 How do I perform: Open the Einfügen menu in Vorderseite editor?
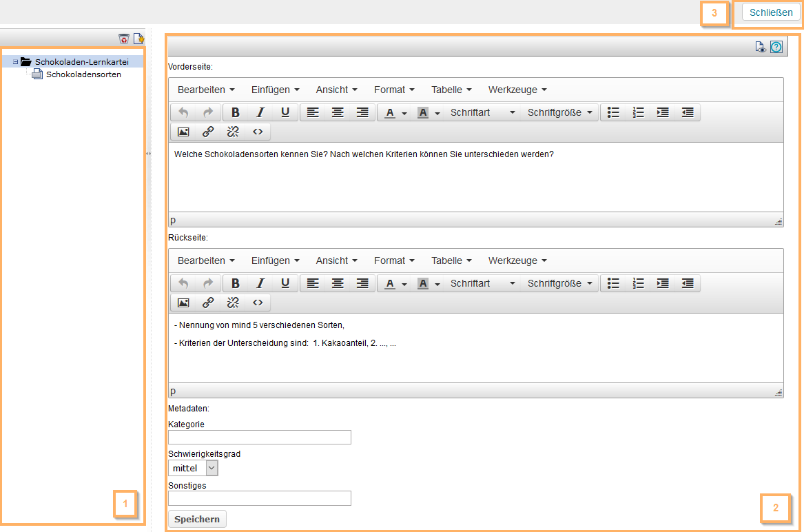pyautogui.click(x=275, y=90)
